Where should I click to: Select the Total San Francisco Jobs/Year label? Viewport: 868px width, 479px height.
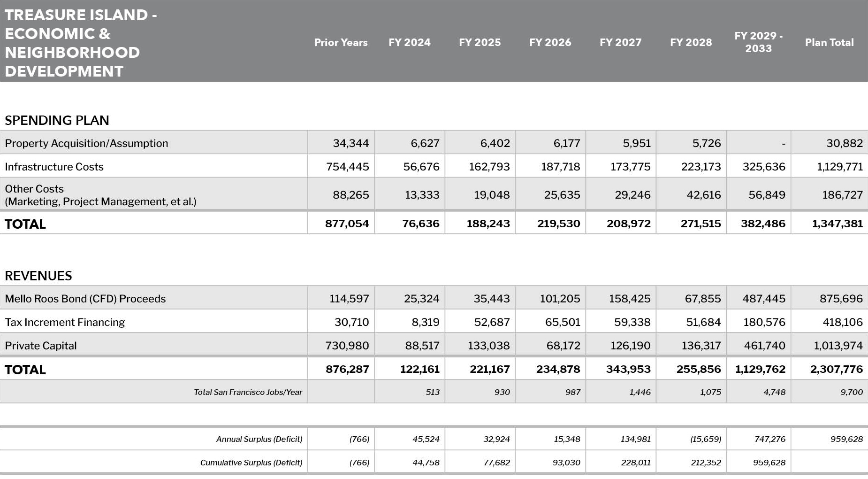pyautogui.click(x=248, y=392)
